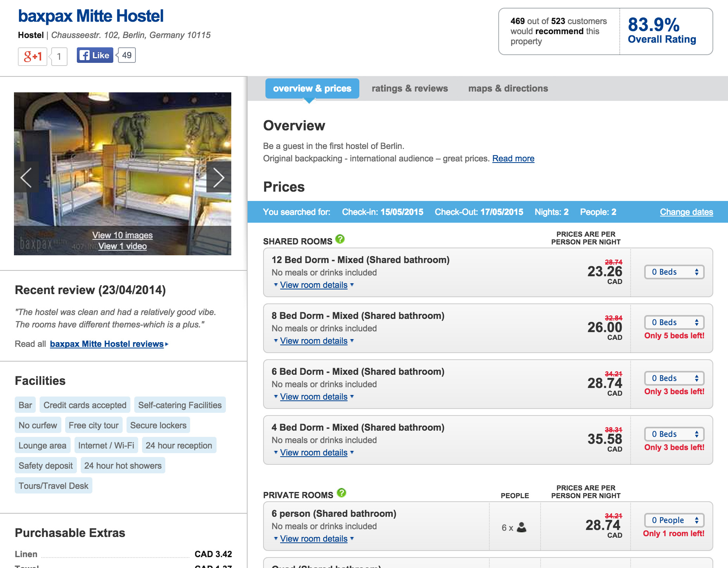The height and width of the screenshot is (568, 728).
Task: Click Self-catering Facilities tag
Action: point(180,405)
